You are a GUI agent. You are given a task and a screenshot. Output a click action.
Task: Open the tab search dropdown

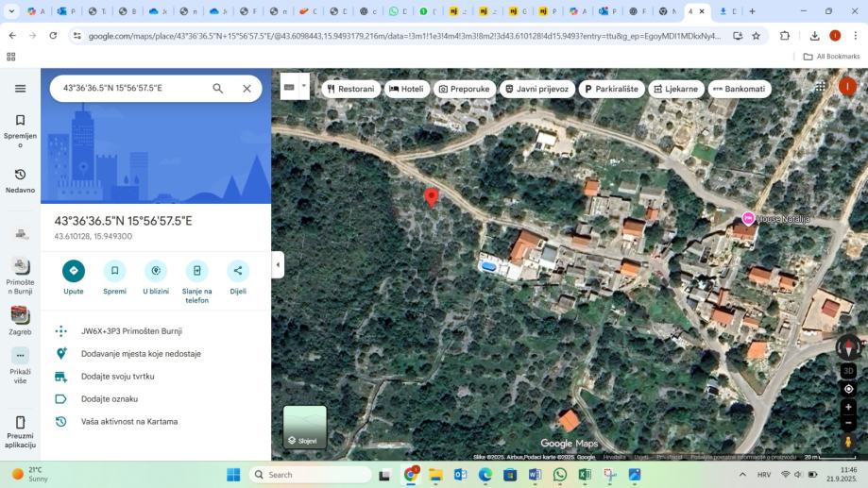pyautogui.click(x=11, y=11)
